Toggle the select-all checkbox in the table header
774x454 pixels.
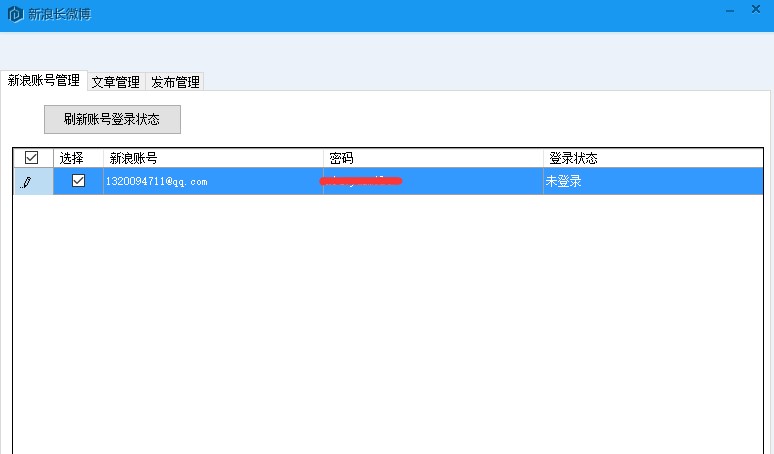(32, 157)
